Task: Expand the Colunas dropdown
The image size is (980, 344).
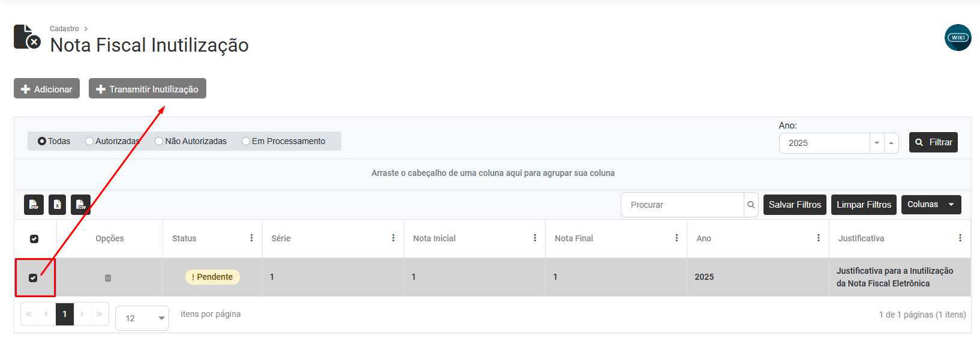Action: point(931,205)
